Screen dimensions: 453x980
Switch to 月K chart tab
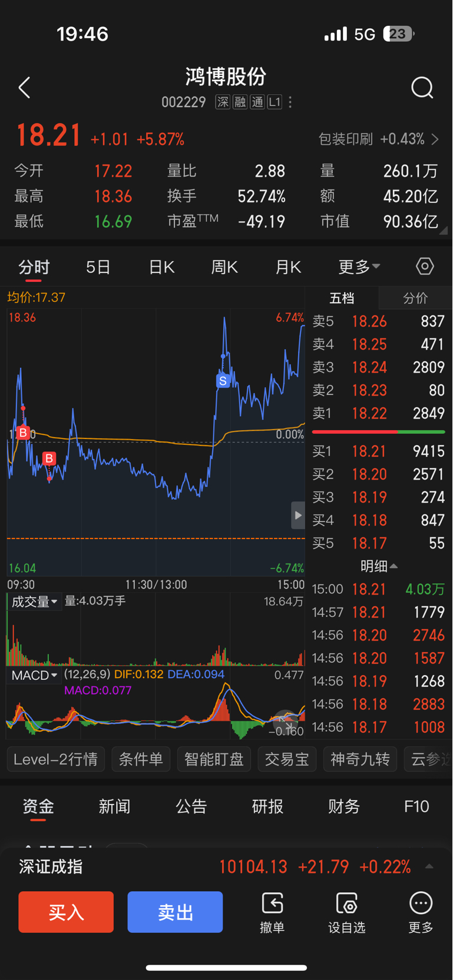click(x=288, y=267)
